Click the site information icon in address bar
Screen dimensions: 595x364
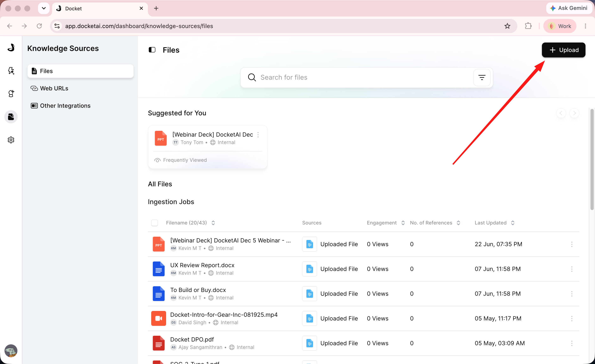point(57,26)
